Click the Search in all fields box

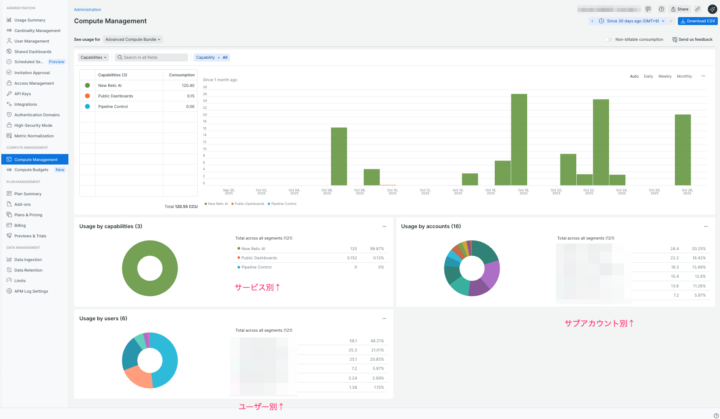pyautogui.click(x=152, y=57)
